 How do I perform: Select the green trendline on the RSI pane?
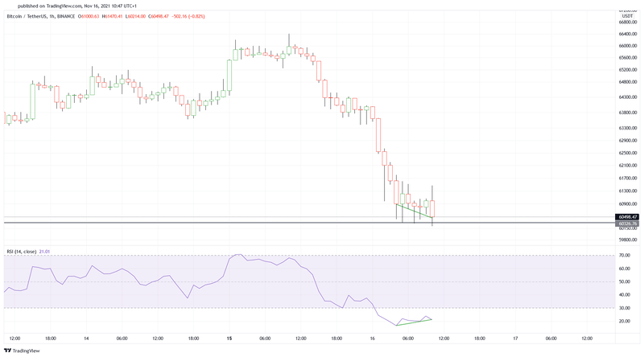(414, 322)
